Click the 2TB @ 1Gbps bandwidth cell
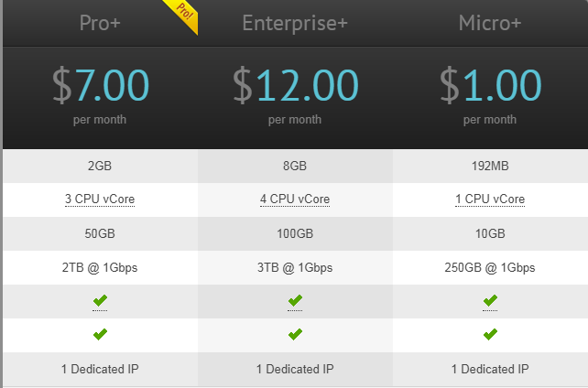The image size is (588, 388). [100, 268]
